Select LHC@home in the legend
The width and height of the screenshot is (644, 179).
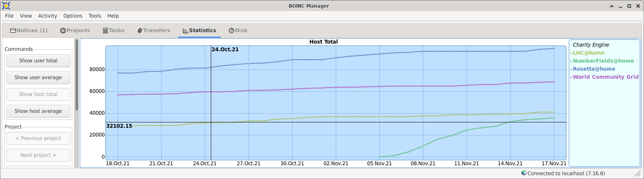pos(589,53)
